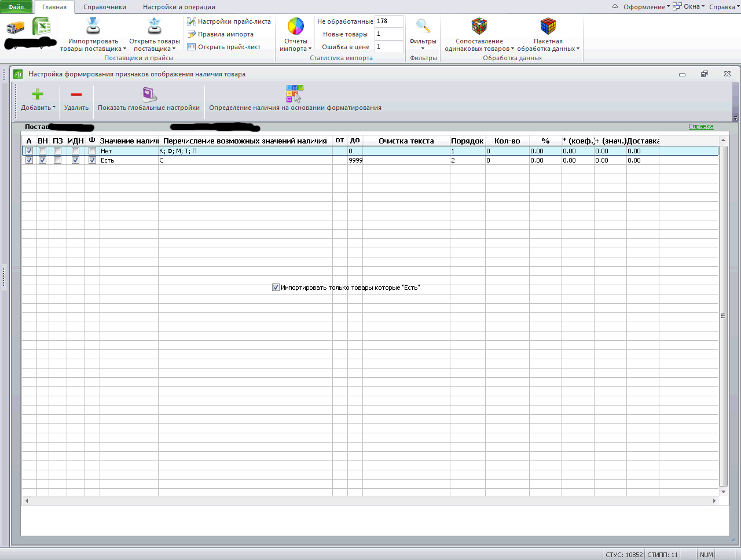Image resolution: width=741 pixels, height=560 pixels.
Task: Click the Очистка текста column header
Action: (x=406, y=141)
